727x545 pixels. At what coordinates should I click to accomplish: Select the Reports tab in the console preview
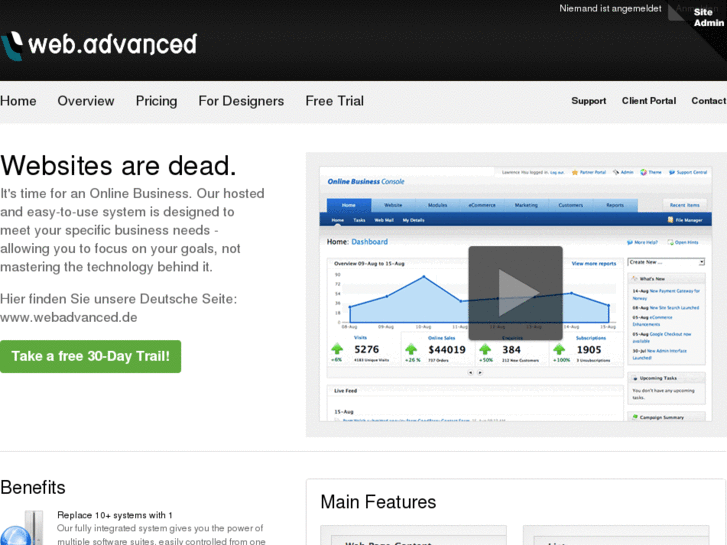[x=615, y=205]
